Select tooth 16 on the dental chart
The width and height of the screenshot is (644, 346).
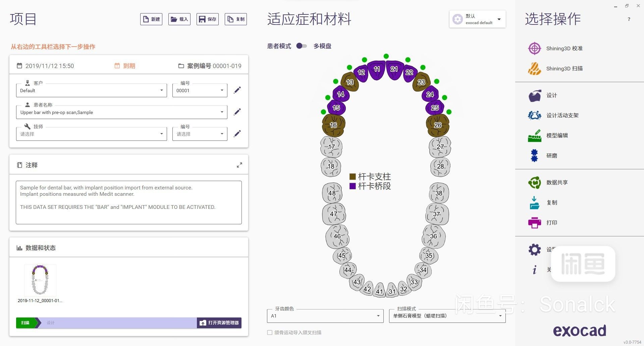click(333, 125)
